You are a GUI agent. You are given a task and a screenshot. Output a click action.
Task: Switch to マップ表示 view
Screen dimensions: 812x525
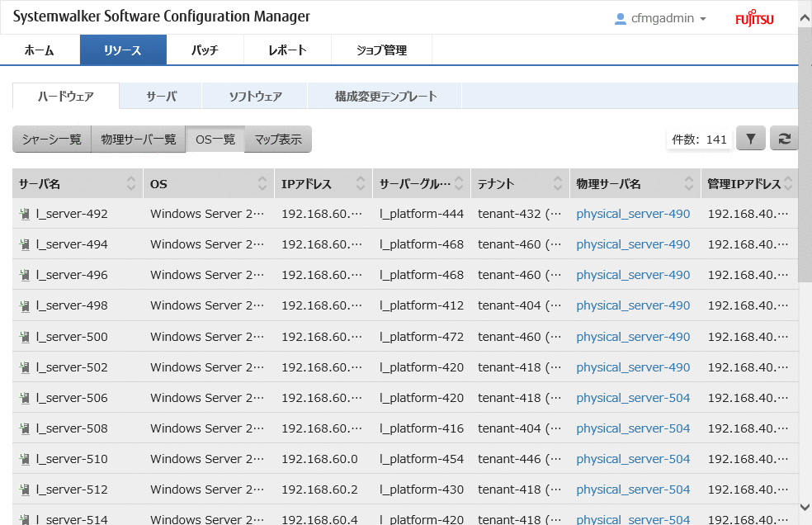tap(278, 139)
